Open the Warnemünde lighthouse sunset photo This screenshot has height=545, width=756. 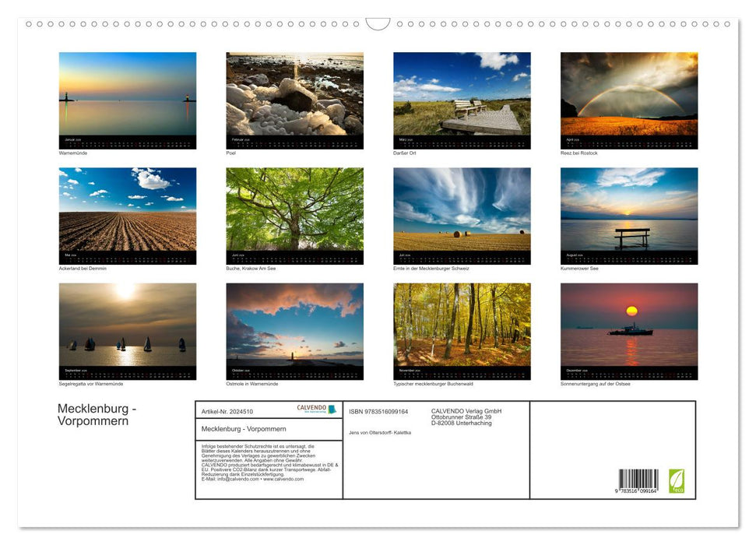[x=128, y=95]
